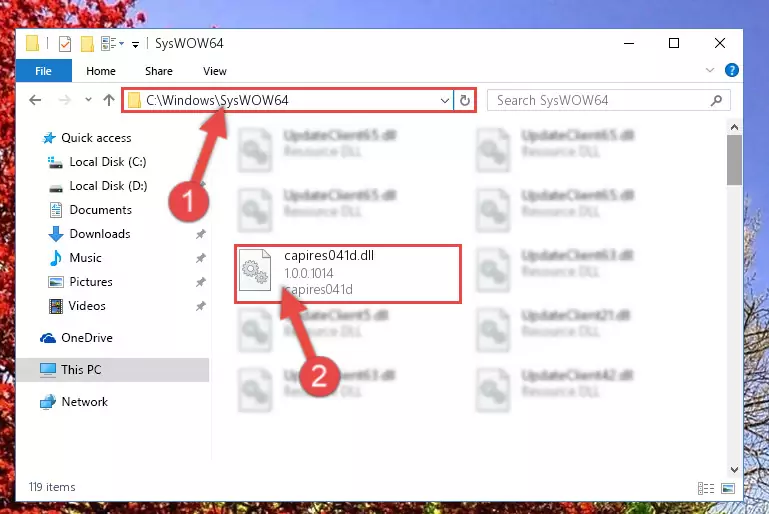
Task: Go forward with the Forward arrow
Action: tap(64, 100)
